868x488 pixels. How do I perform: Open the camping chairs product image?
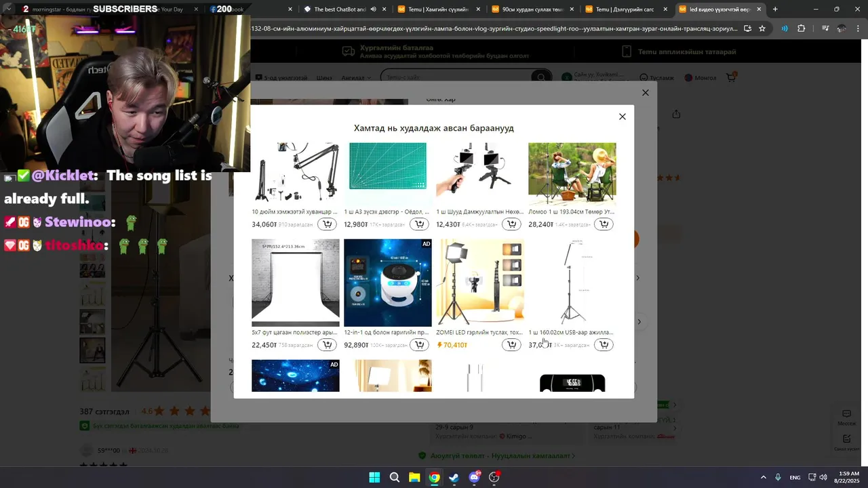tap(572, 173)
